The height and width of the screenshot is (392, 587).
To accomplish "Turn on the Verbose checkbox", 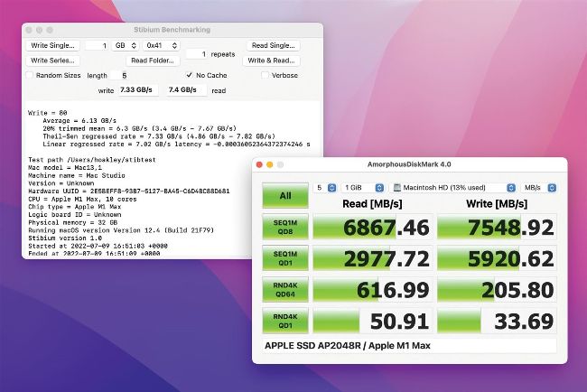I will [266, 76].
